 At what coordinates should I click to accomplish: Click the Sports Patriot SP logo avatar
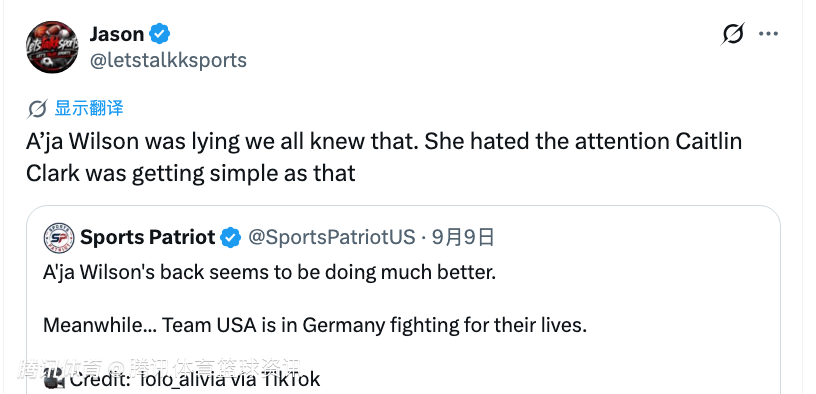59,238
